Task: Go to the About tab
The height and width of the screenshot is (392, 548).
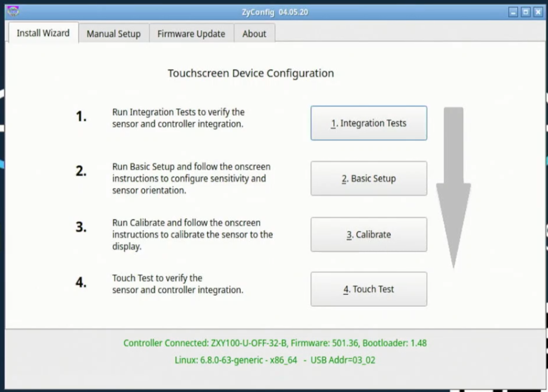Action: (254, 34)
